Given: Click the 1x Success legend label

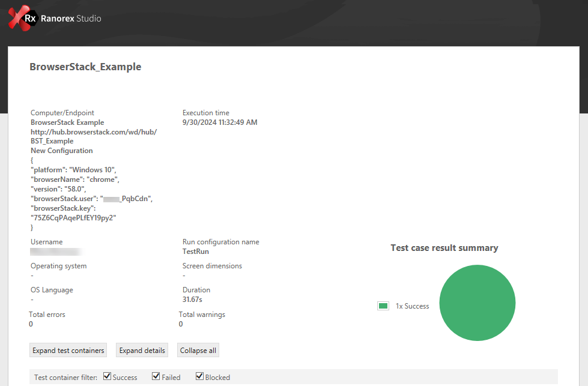Looking at the screenshot, I should (412, 306).
